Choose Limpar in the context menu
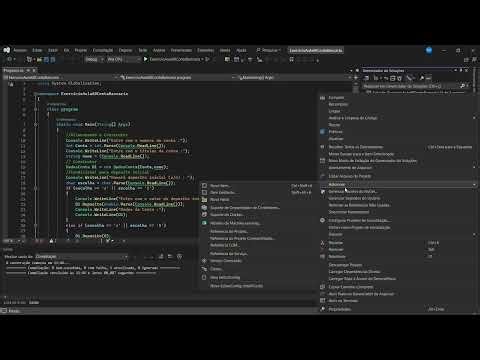480x360 pixels. pyautogui.click(x=398, y=111)
